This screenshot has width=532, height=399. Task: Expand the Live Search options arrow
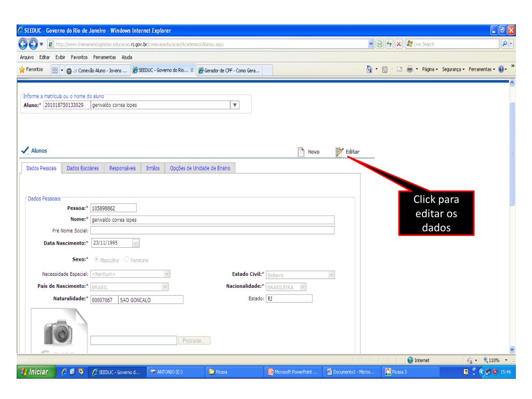click(511, 44)
